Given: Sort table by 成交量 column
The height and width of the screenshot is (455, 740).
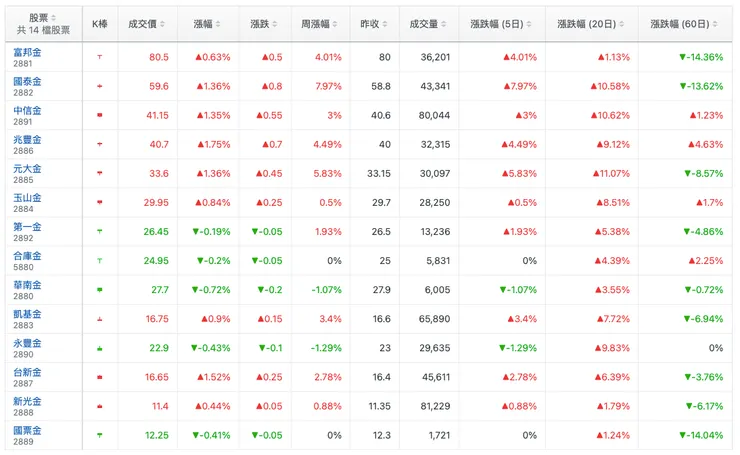Looking at the screenshot, I should coord(428,24).
